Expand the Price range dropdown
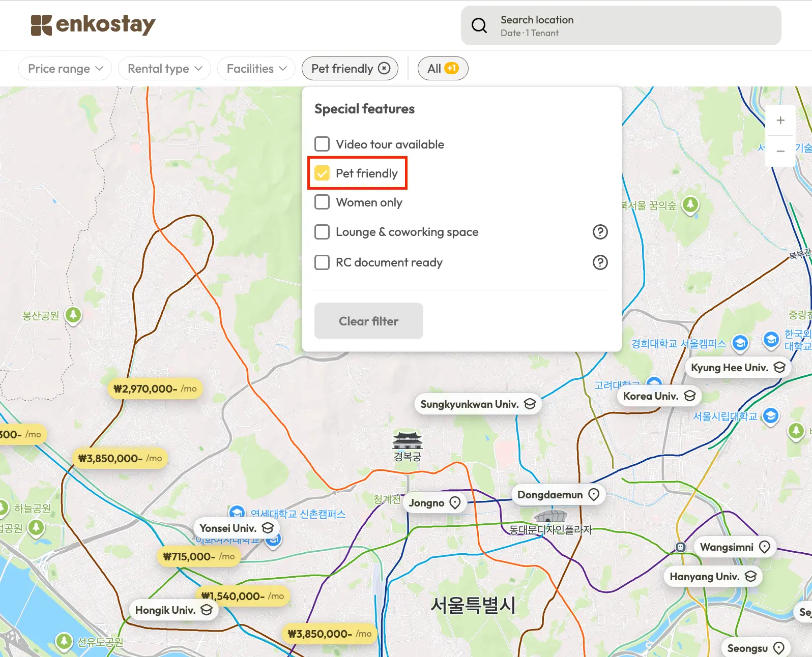Screen dimensions: 812x657 (65, 69)
